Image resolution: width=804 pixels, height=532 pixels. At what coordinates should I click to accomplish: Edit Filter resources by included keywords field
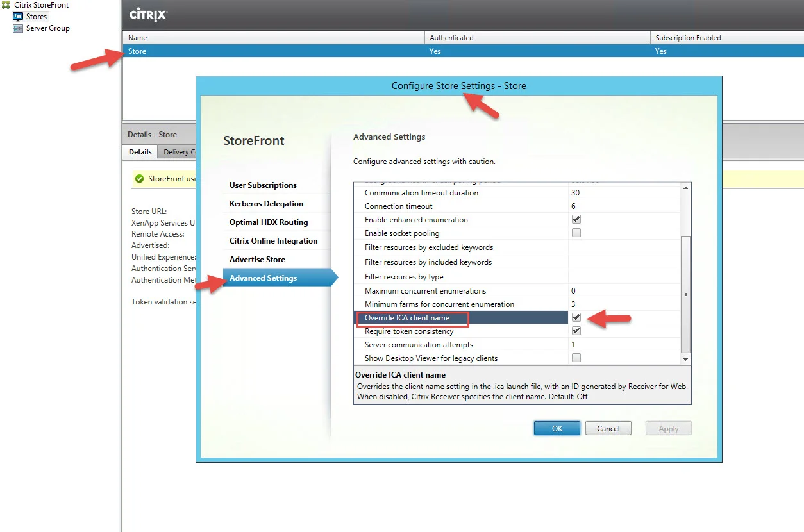point(624,262)
